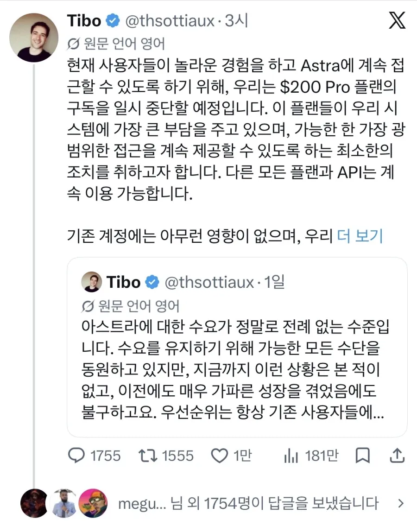Open Tibo's large profile picture
This screenshot has width=417, height=532.
tap(33, 38)
